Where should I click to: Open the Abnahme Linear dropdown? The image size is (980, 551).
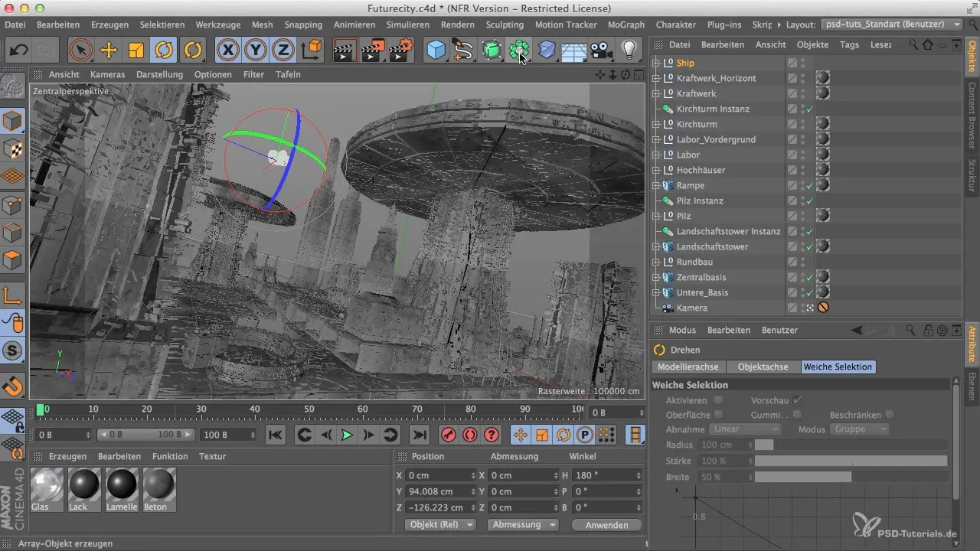[744, 429]
